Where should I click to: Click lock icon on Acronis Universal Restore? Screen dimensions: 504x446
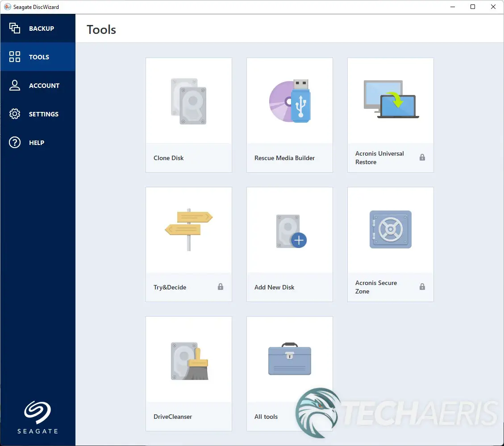(x=422, y=157)
